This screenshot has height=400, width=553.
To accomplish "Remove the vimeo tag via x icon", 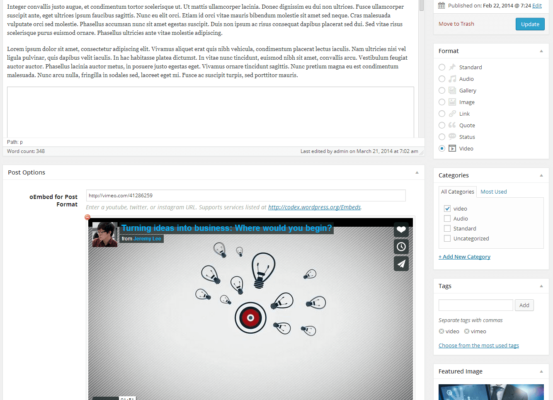I will point(467,331).
